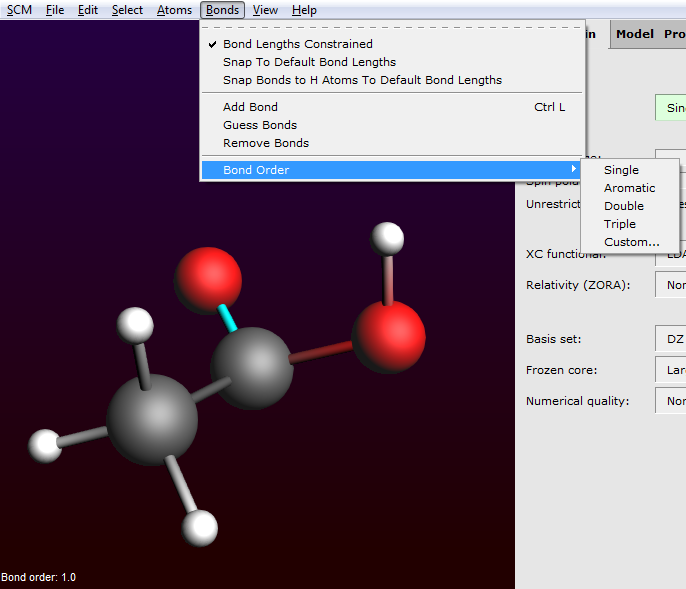Set bond order to Aromatic
The image size is (686, 589).
click(630, 188)
